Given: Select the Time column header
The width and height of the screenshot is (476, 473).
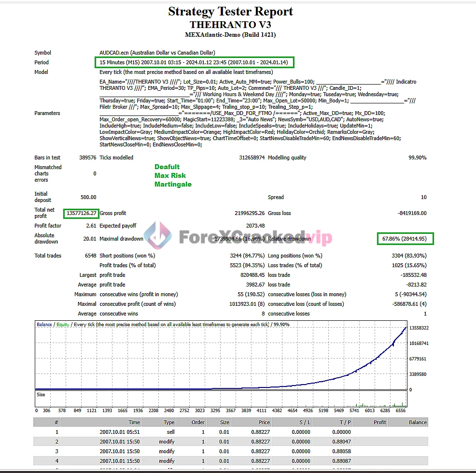Looking at the screenshot, I should [134, 422].
